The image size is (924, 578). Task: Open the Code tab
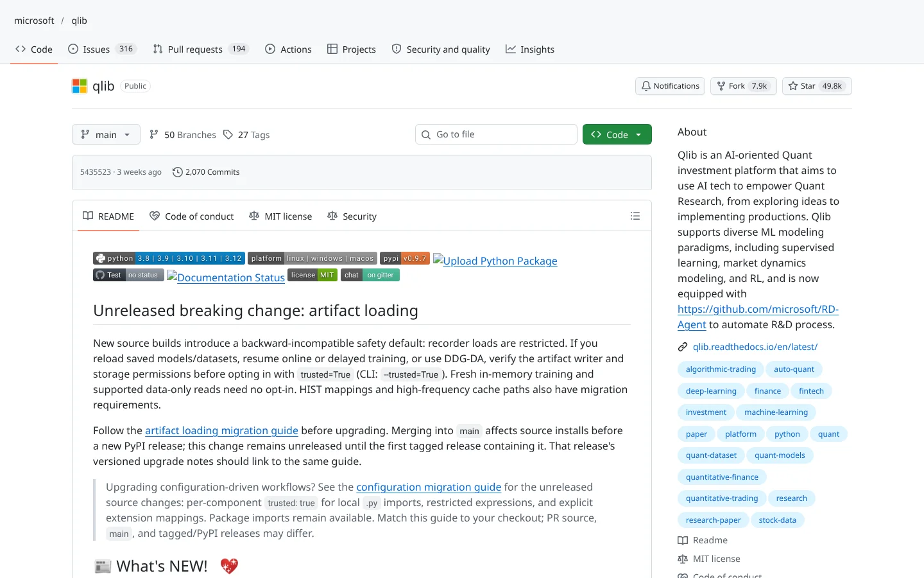pyautogui.click(x=34, y=49)
